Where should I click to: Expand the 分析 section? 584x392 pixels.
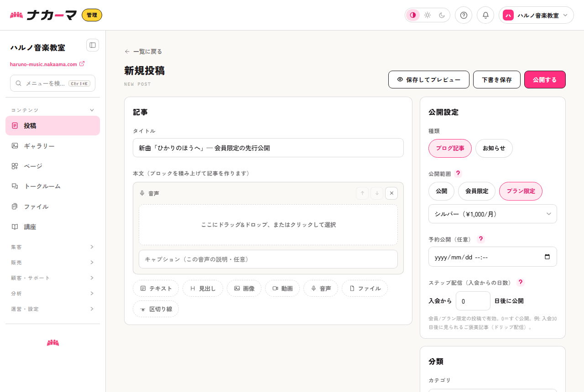52,294
